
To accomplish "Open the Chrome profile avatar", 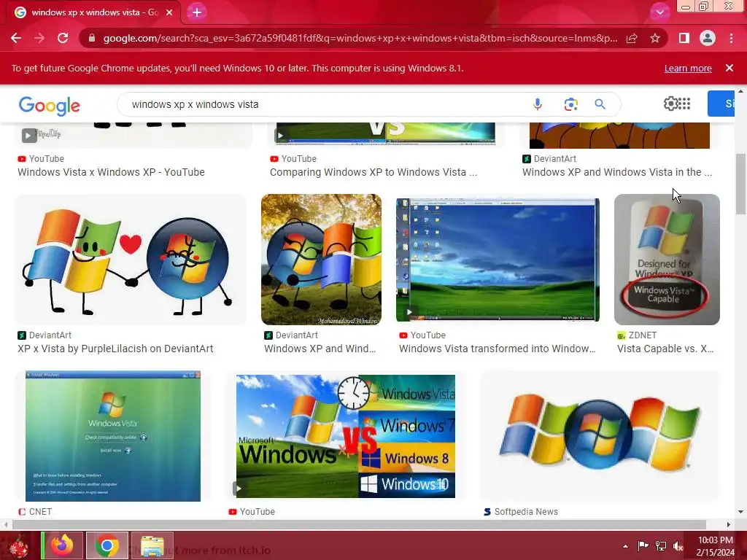I will (x=708, y=38).
